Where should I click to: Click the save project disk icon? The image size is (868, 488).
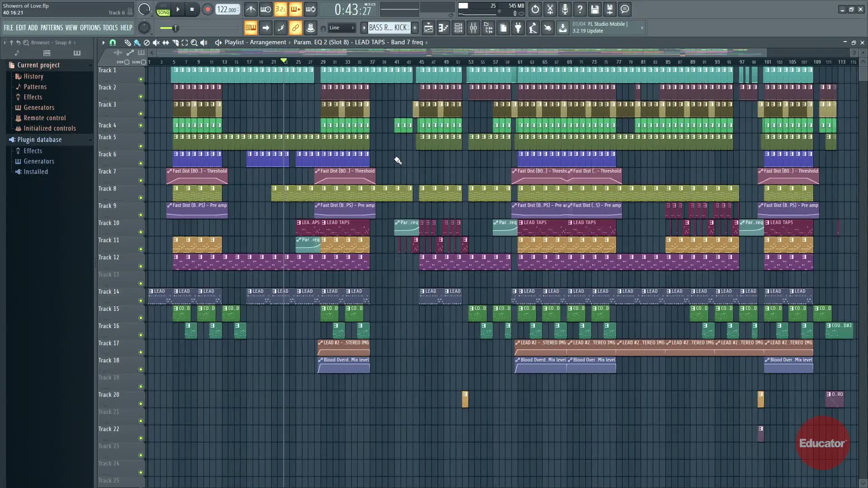point(595,9)
